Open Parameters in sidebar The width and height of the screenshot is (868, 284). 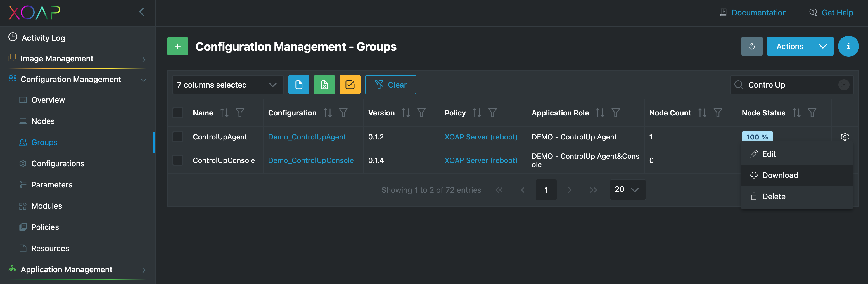click(x=51, y=185)
